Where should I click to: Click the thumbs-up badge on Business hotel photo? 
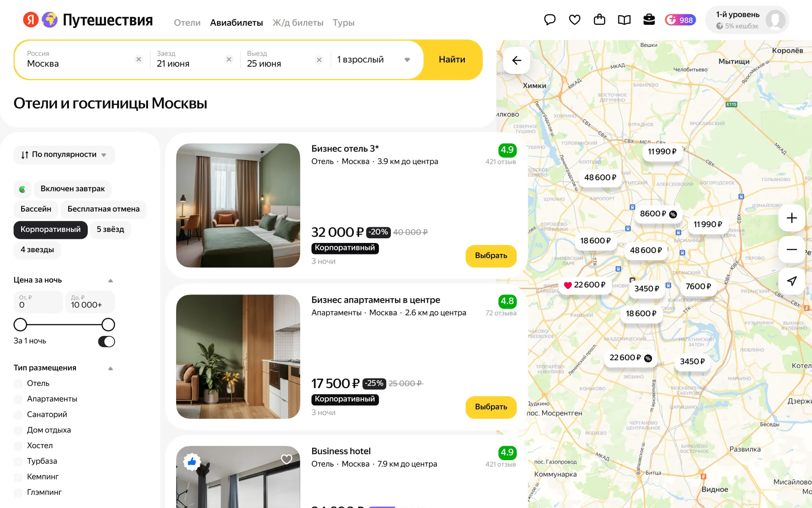pos(192,461)
